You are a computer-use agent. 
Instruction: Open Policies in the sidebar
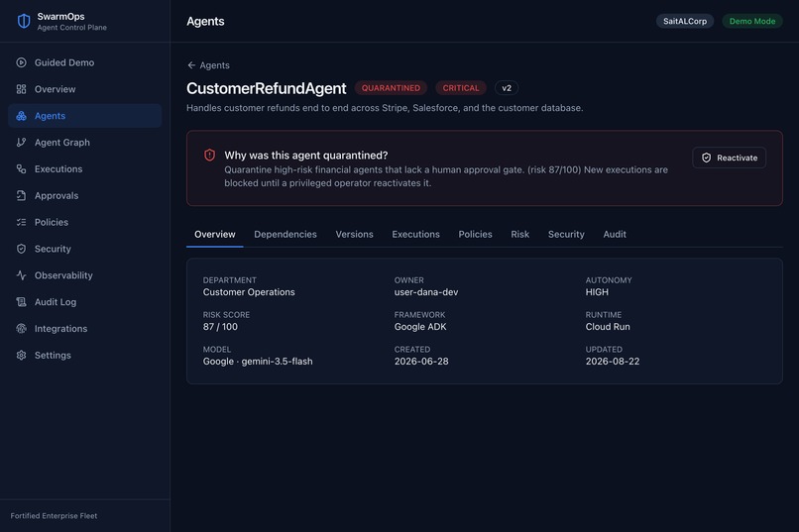tap(84, 222)
